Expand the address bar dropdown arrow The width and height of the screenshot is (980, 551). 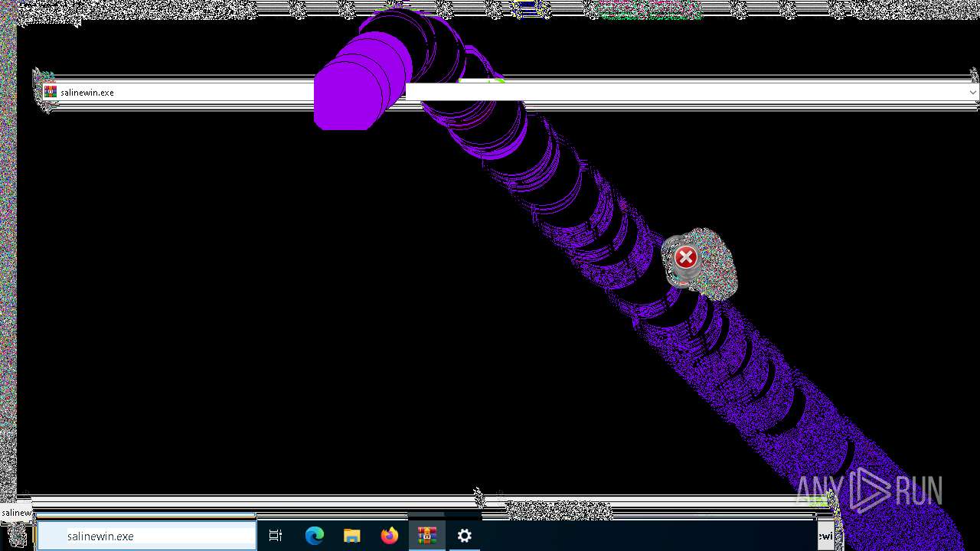coord(972,93)
